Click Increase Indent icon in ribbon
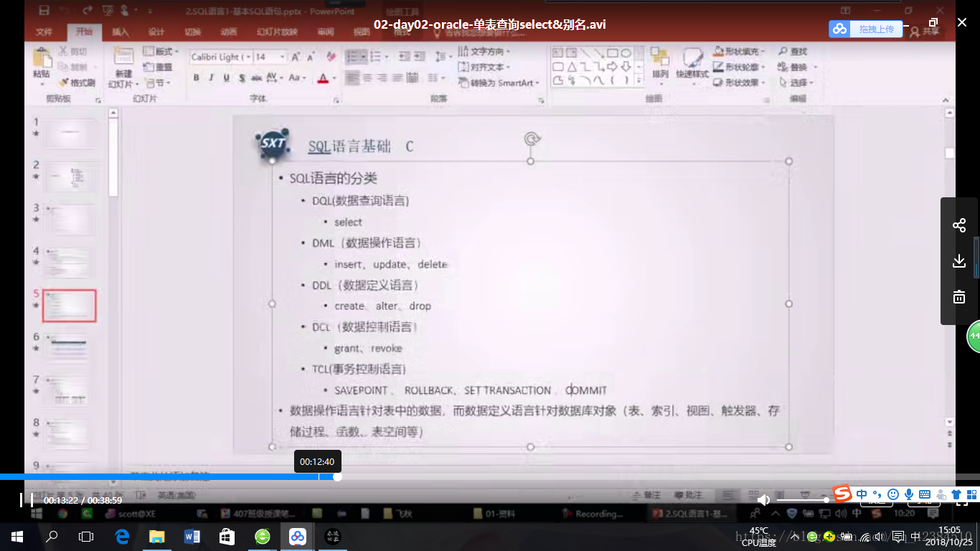 [421, 56]
